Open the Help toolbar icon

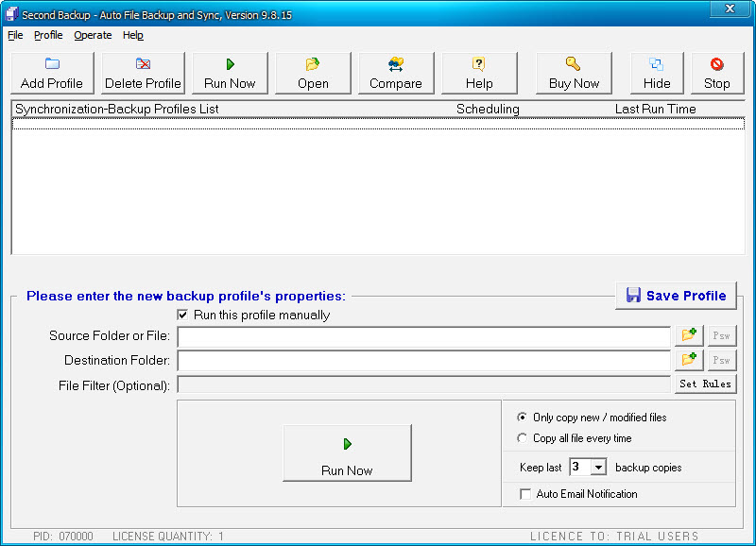point(479,64)
